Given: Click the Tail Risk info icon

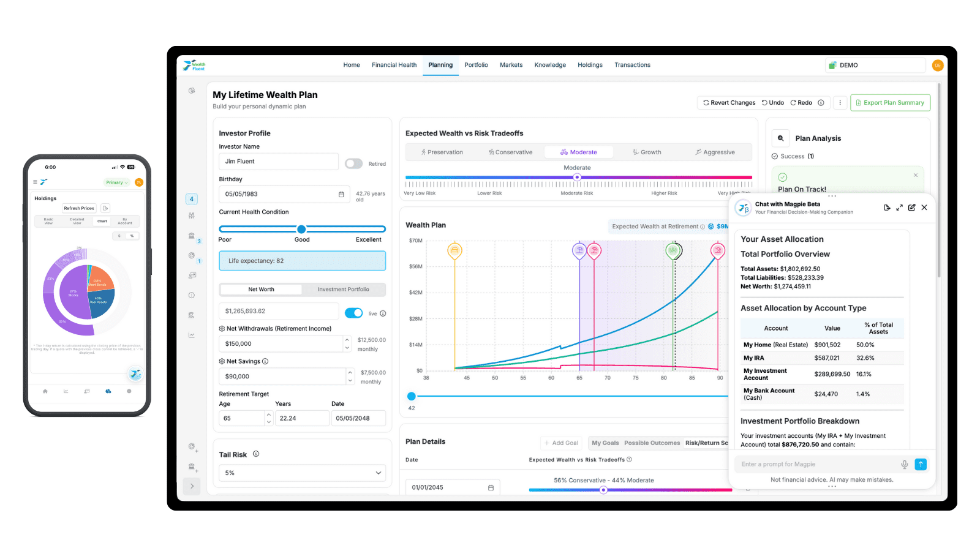Looking at the screenshot, I should point(256,454).
